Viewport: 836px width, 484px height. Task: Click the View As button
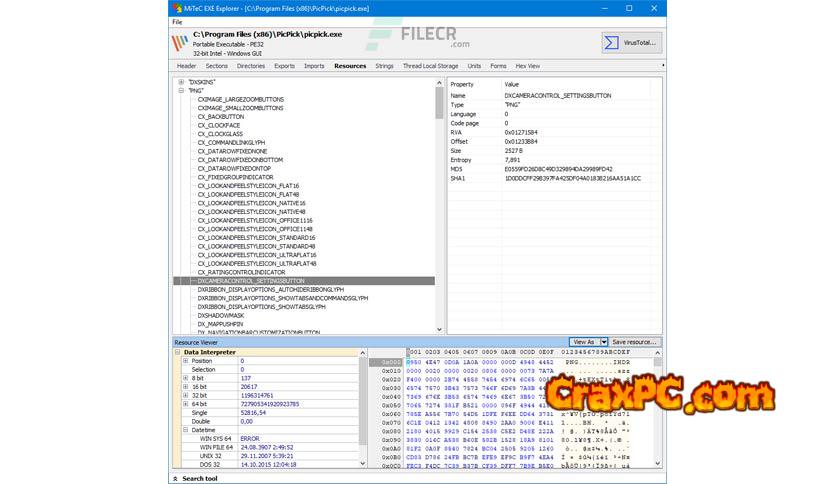point(584,342)
